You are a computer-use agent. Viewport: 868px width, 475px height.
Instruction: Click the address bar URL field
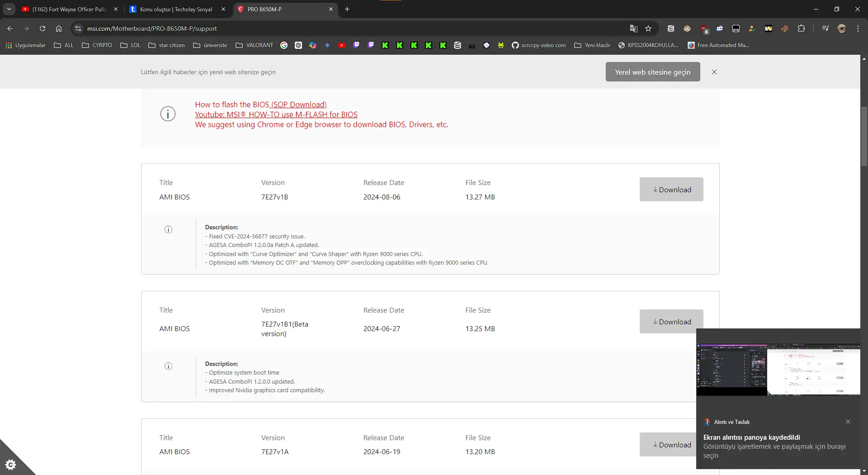pos(353,28)
